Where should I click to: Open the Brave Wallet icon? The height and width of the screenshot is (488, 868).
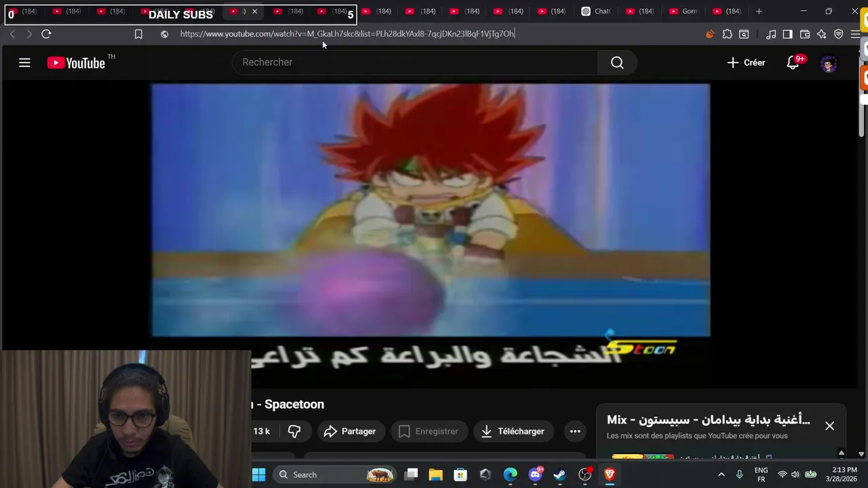805,34
